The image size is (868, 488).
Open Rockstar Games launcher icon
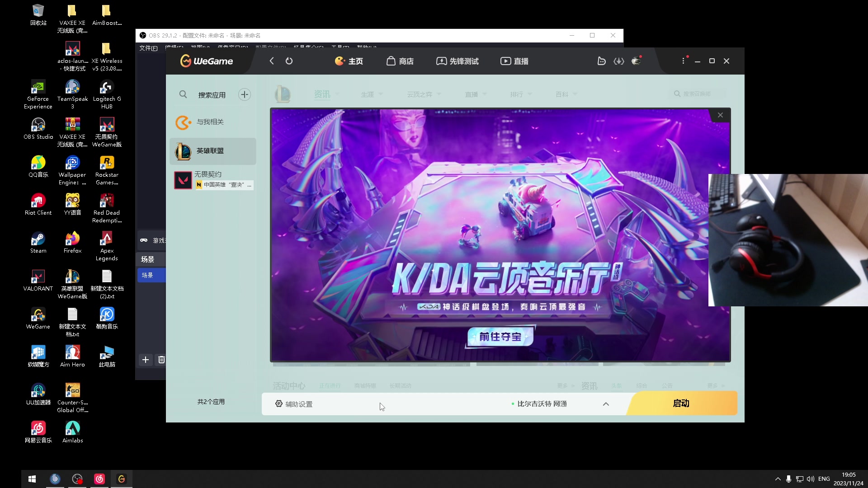[x=107, y=170]
